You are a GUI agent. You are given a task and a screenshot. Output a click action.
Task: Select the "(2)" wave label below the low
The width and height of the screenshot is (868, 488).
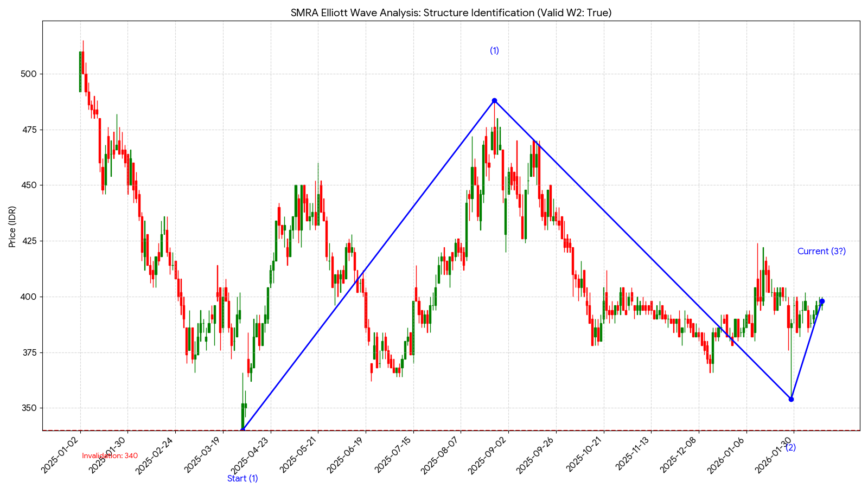tap(791, 447)
